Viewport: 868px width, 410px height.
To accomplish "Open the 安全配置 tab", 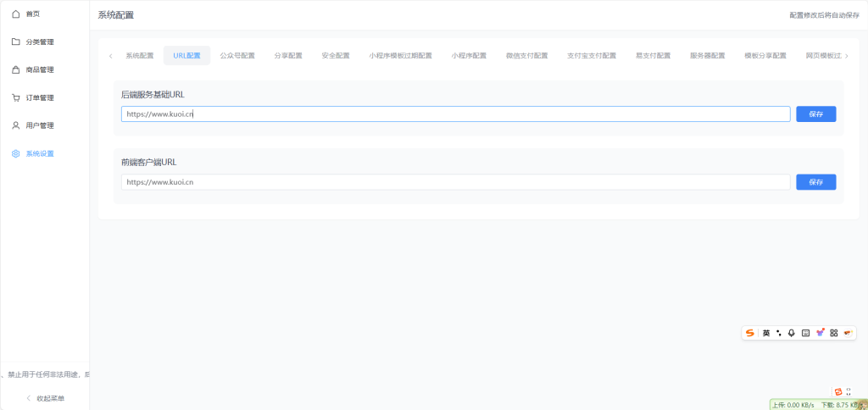I will 336,56.
